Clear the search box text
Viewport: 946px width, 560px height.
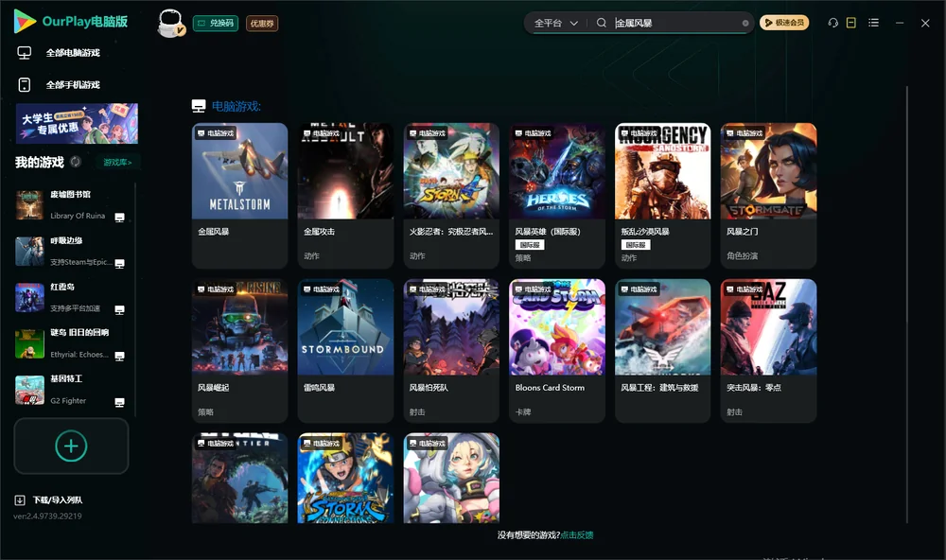(x=745, y=23)
